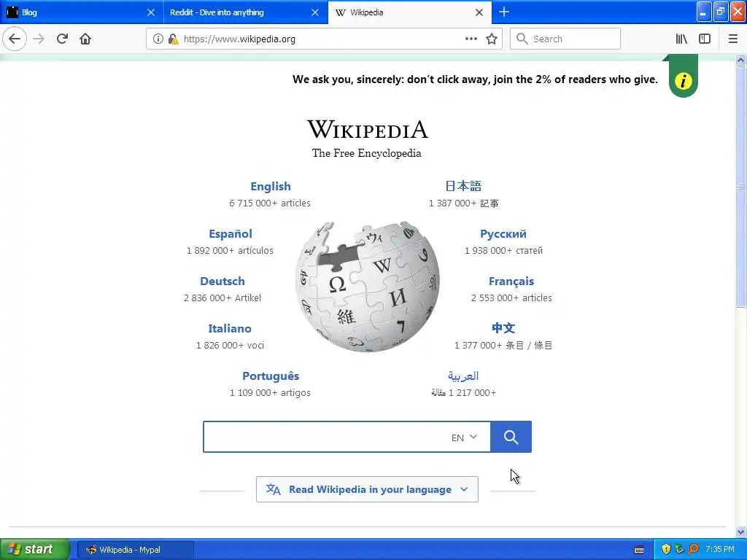This screenshot has height=560, width=747.
Task: Click the forward navigation arrow
Action: tap(39, 39)
